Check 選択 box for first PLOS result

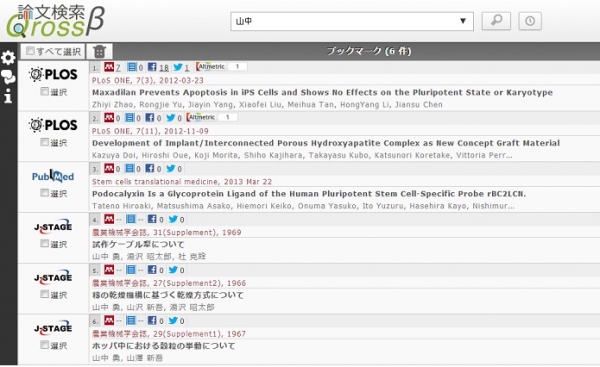(44, 91)
